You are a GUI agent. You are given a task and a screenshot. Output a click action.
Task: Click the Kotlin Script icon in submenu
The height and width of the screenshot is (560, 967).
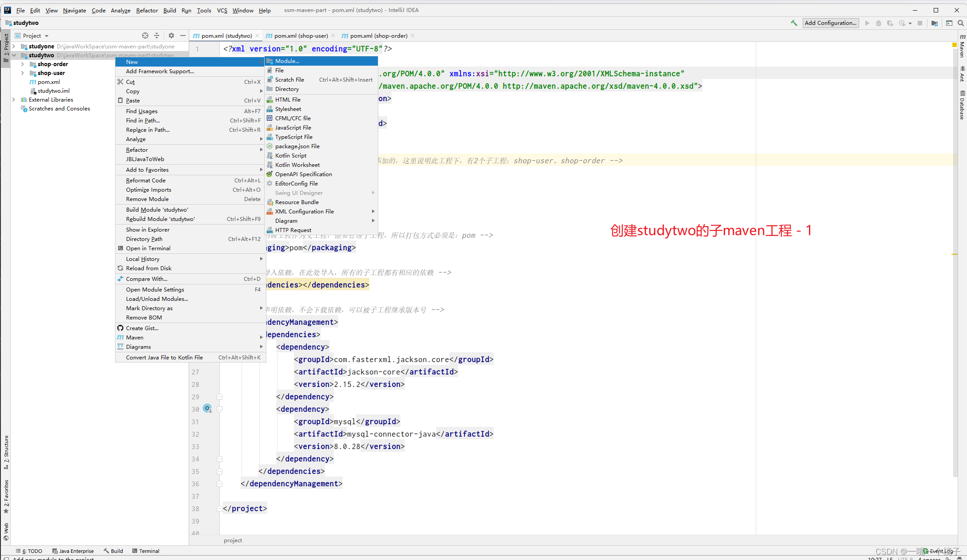(269, 156)
